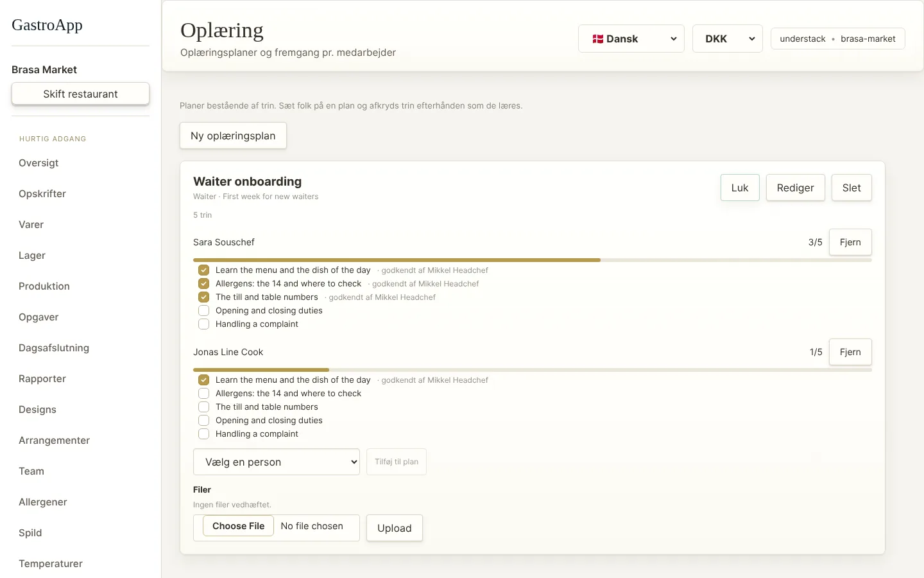Close the Waiter onboarding plan with Luk
This screenshot has height=578, width=924.
tap(740, 188)
